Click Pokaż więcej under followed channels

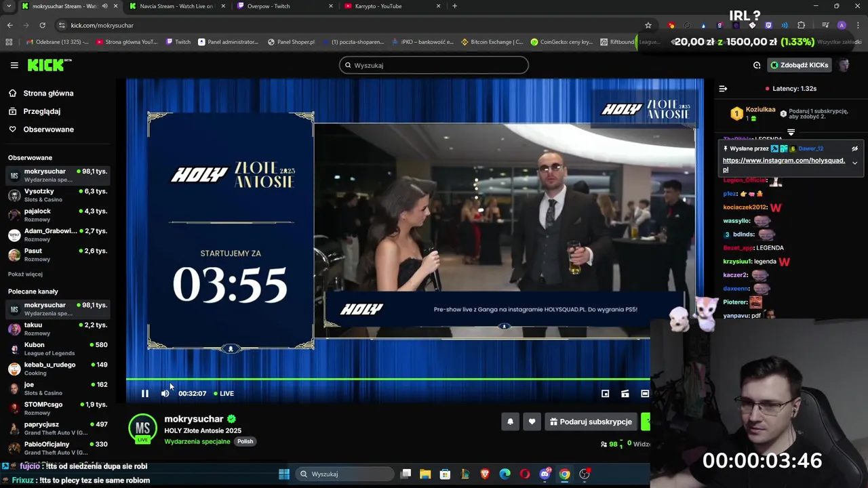pos(25,274)
